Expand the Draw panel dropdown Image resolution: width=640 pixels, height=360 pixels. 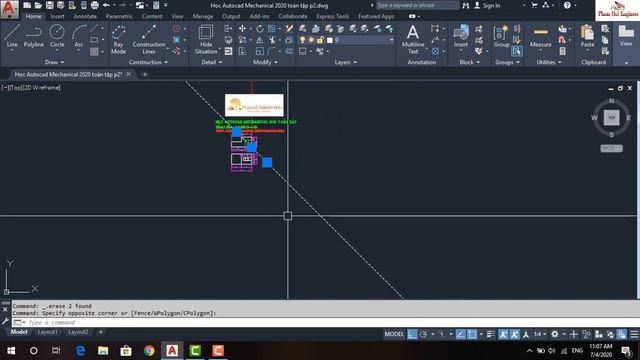(x=54, y=62)
